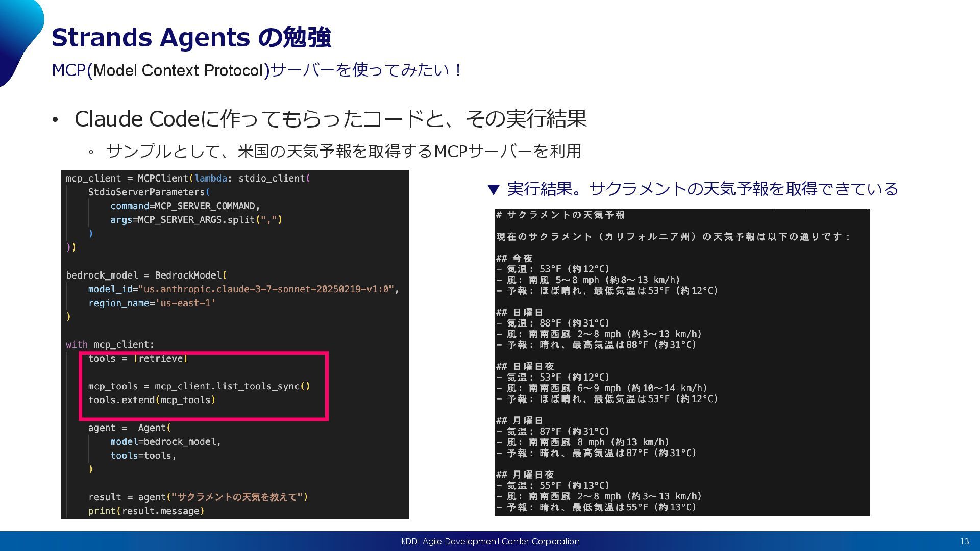Click the line '現在のサクラメント（カリフォルニア州）の天気予報は以下の通りです'
980x551 pixels.
click(x=673, y=237)
